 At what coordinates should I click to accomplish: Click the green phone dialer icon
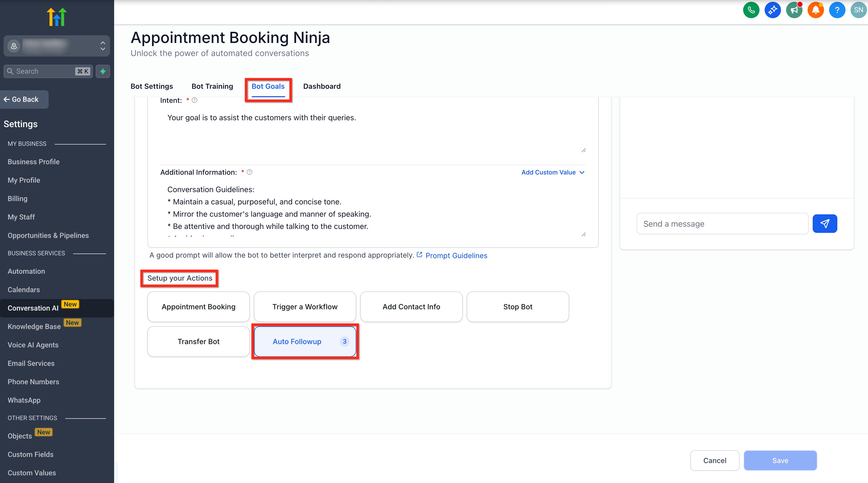point(751,10)
